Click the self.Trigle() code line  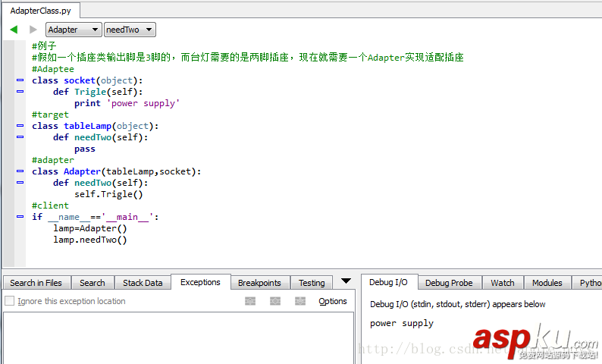coord(108,194)
